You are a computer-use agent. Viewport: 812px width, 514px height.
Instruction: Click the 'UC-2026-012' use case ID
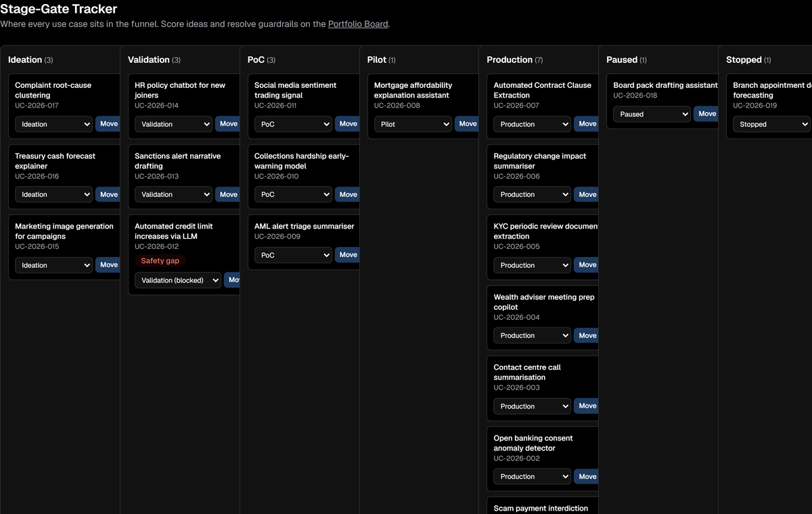(157, 247)
